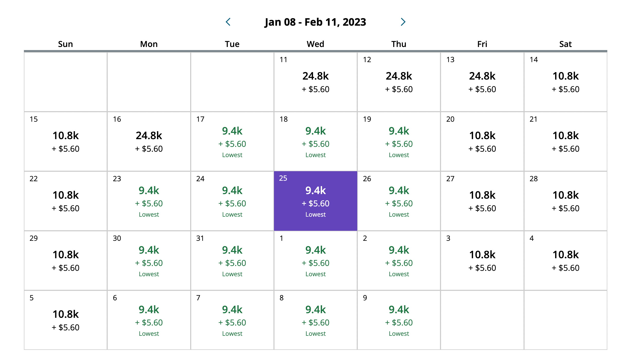Choose January 23 lowest fare
Screen dimensions: 642x364
point(149,201)
